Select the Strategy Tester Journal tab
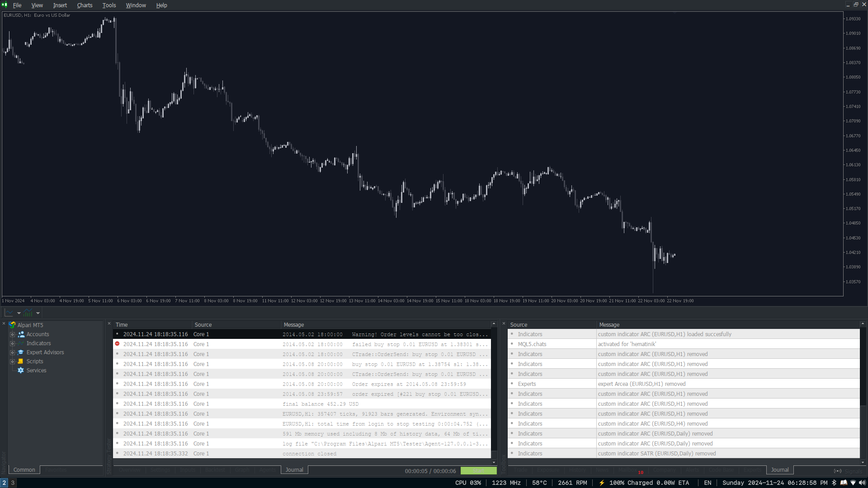Viewport: 868px width, 488px height. tap(294, 470)
